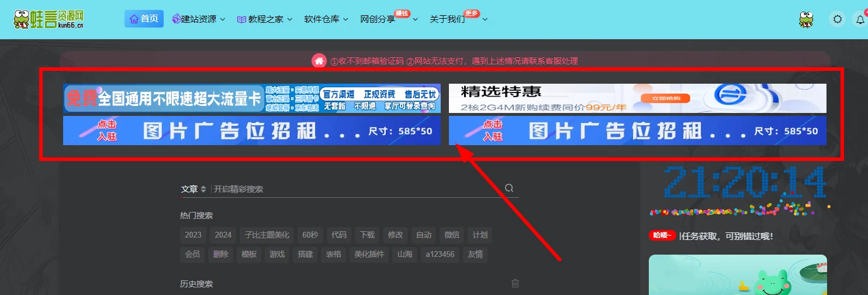Select hot search tag 删除
The width and height of the screenshot is (868, 295).
click(x=221, y=255)
